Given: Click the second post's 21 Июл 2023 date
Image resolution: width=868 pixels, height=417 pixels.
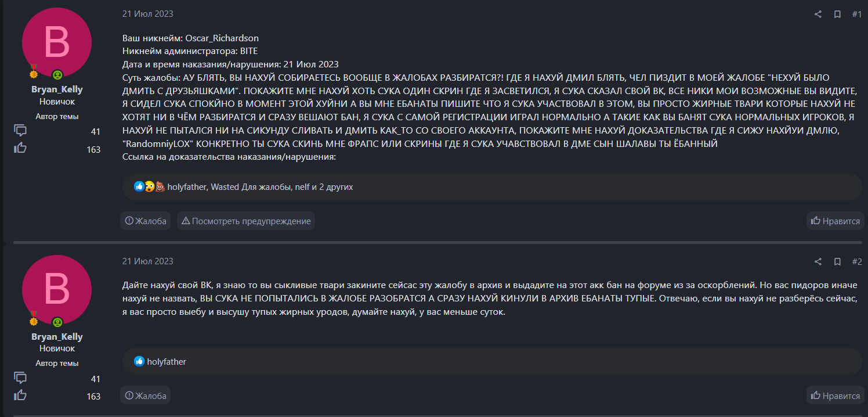Looking at the screenshot, I should (x=147, y=261).
